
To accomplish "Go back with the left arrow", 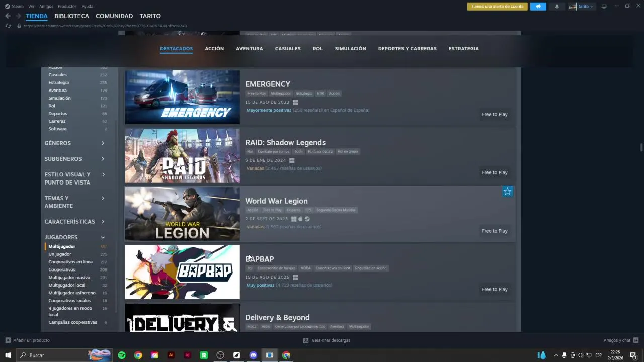I will [x=8, y=16].
